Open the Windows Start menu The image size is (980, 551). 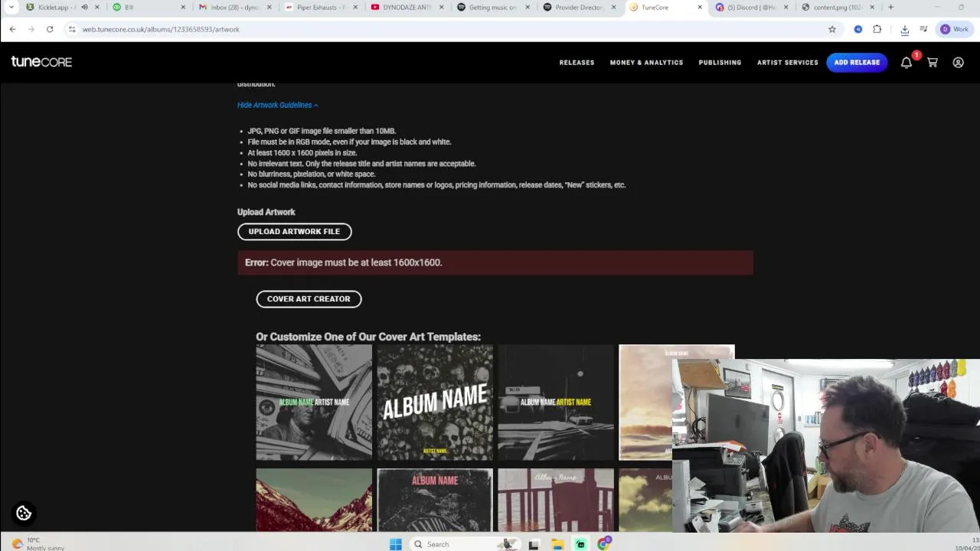[x=395, y=544]
